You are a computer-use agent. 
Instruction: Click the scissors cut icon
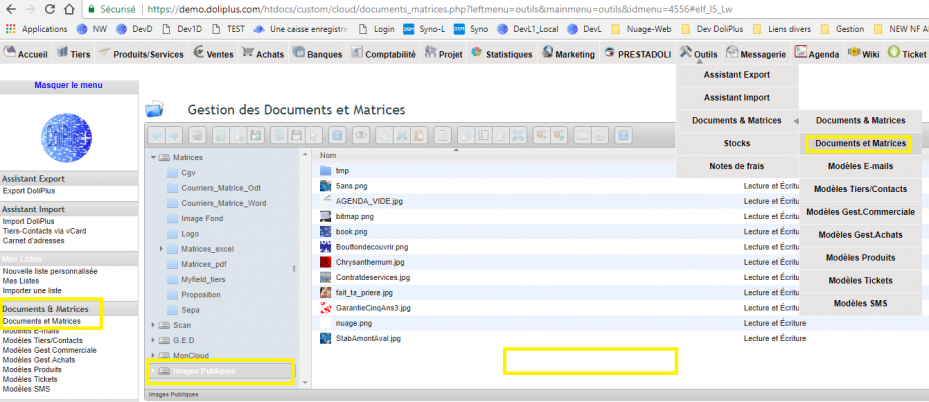point(402,136)
